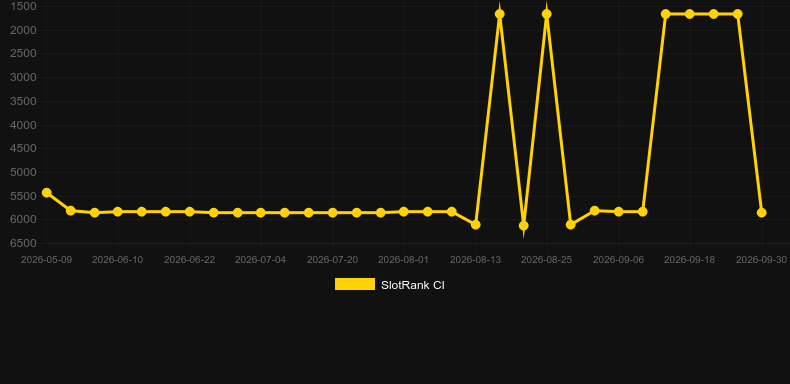
Task: Click the y-axis label 6500
Action: point(23,243)
